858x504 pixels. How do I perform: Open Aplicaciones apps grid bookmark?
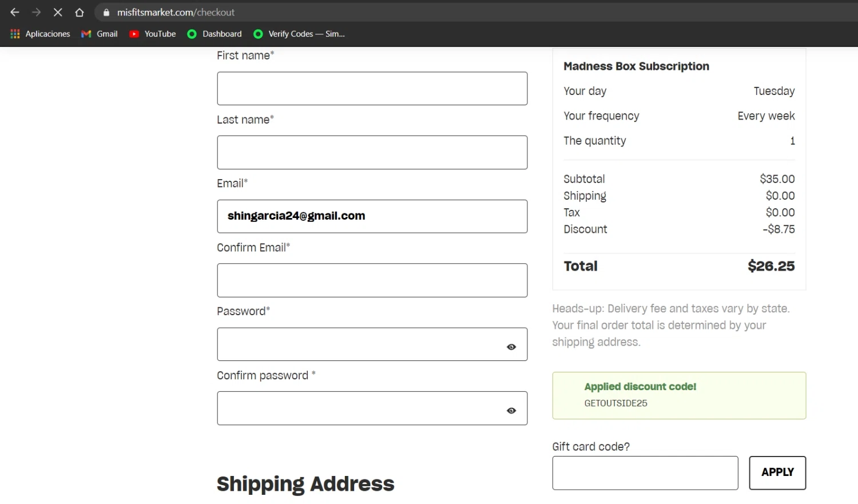[41, 34]
